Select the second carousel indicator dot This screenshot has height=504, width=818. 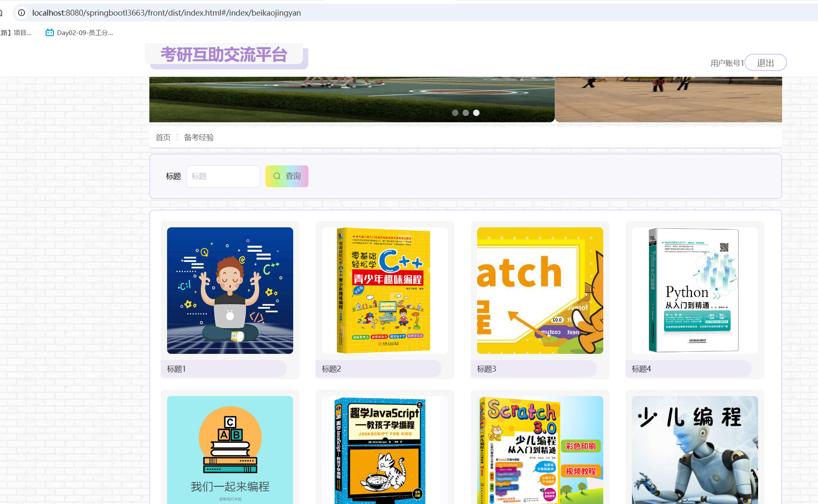point(466,113)
